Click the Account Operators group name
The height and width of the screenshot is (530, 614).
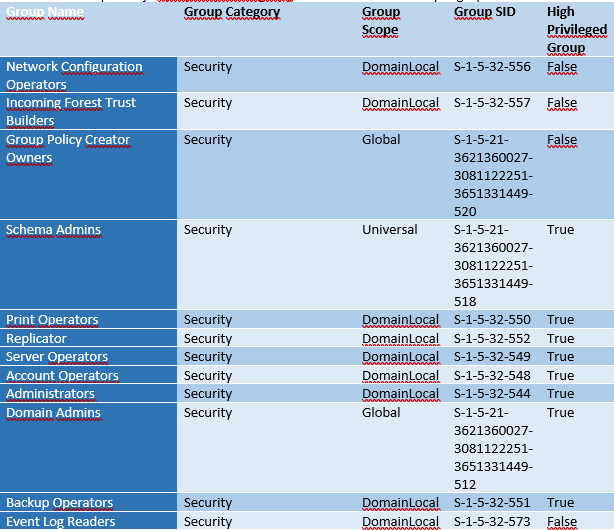click(x=62, y=376)
